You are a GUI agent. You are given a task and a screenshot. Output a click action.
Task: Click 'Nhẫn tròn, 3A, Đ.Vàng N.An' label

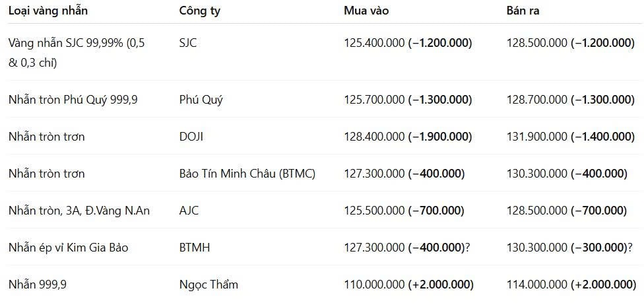click(79, 211)
